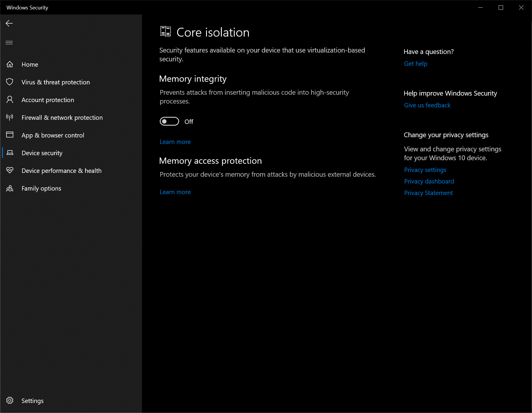Toggle the hamburger navigation menu
The height and width of the screenshot is (413, 532).
9,43
